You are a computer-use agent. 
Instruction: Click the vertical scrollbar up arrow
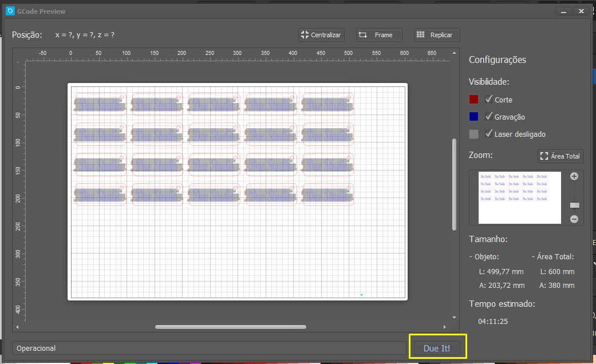pos(454,53)
